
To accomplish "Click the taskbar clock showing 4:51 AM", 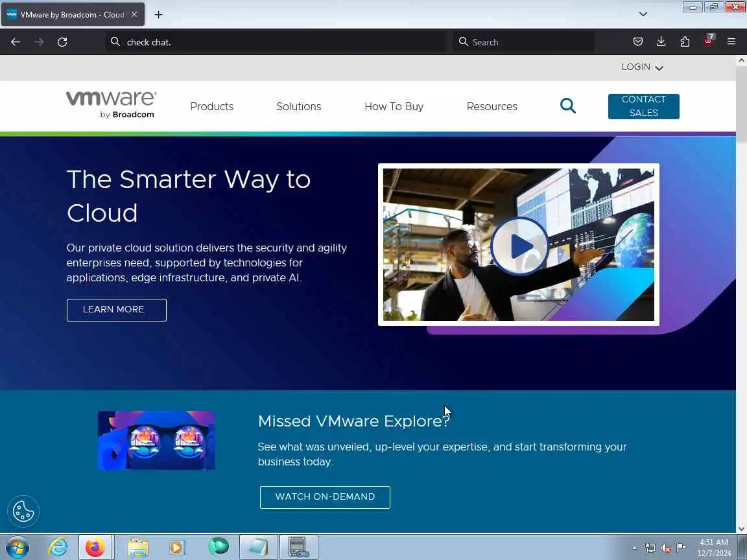I will pyautogui.click(x=714, y=548).
